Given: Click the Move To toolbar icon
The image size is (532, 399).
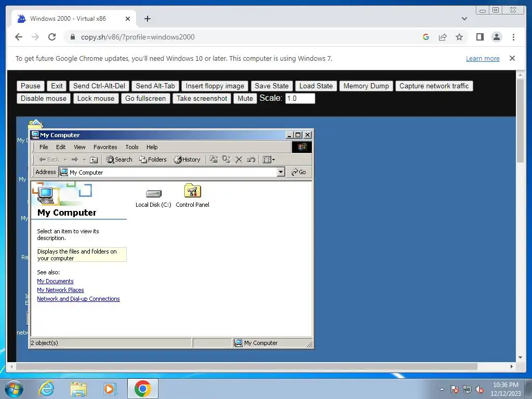Looking at the screenshot, I should (x=214, y=159).
